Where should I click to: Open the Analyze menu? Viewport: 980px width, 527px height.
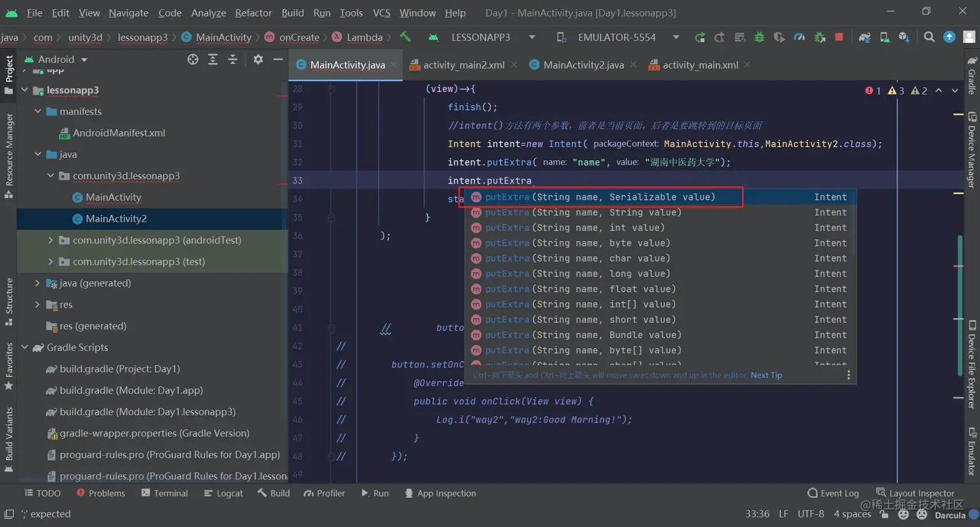pos(209,12)
